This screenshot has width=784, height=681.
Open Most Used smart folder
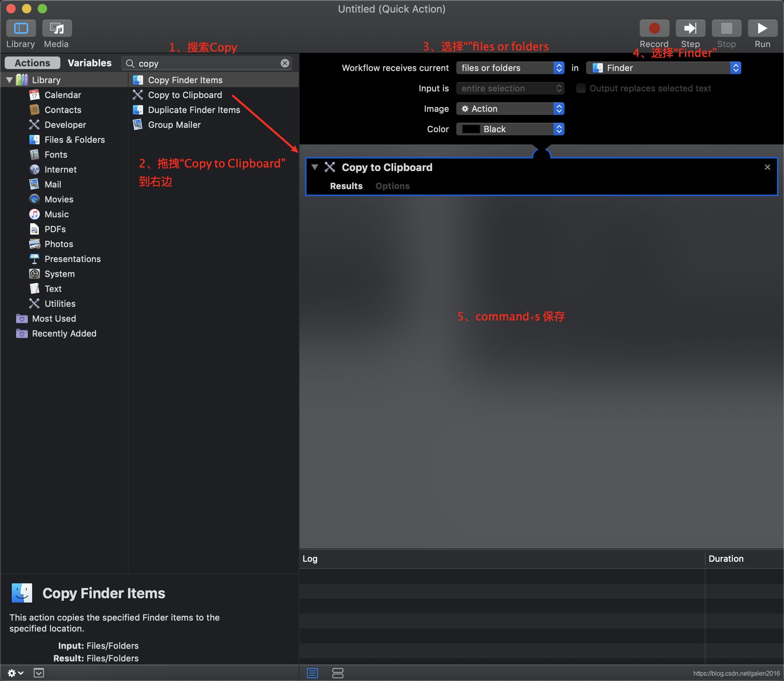54,319
